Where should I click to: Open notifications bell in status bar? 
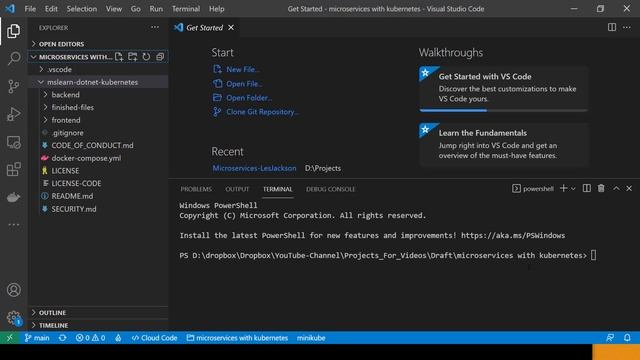627,338
